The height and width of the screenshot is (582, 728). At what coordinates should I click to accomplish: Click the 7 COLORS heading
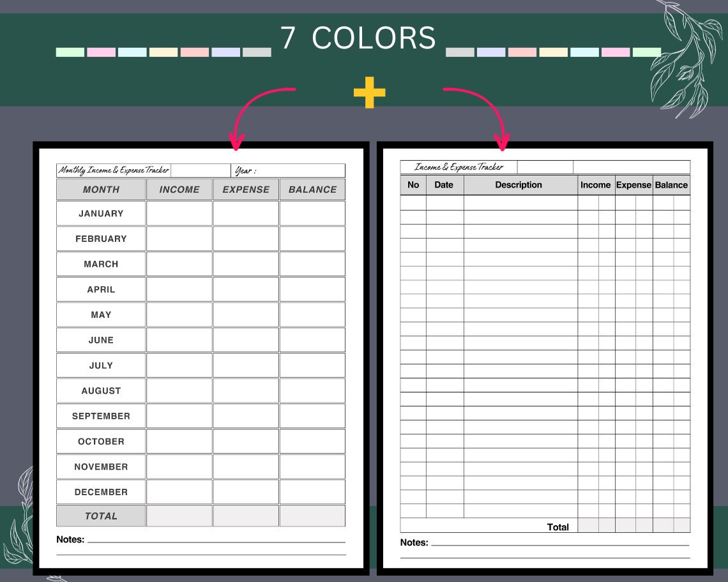[358, 38]
